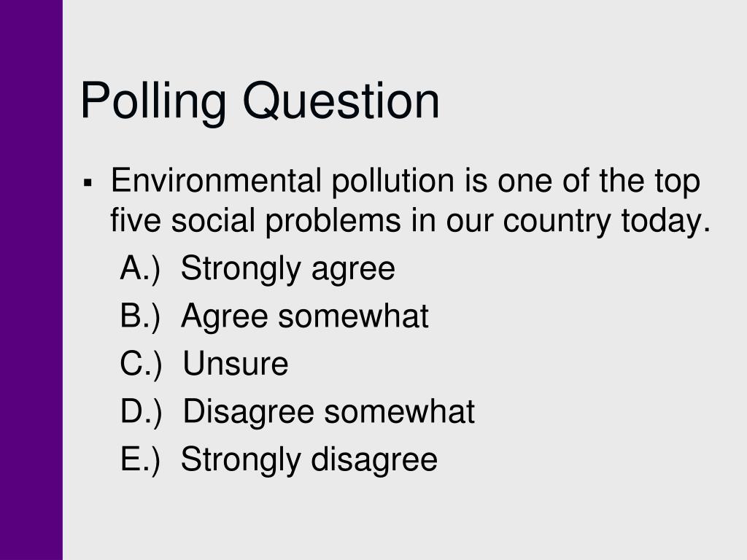This screenshot has height=560, width=747.
Task: Select the "B.)" option letter
Action: click(141, 317)
